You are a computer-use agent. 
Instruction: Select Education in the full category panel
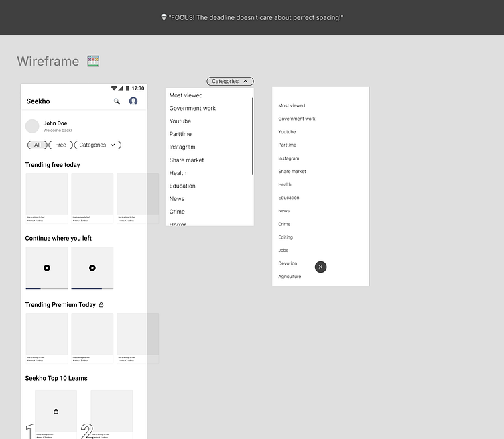(289, 198)
